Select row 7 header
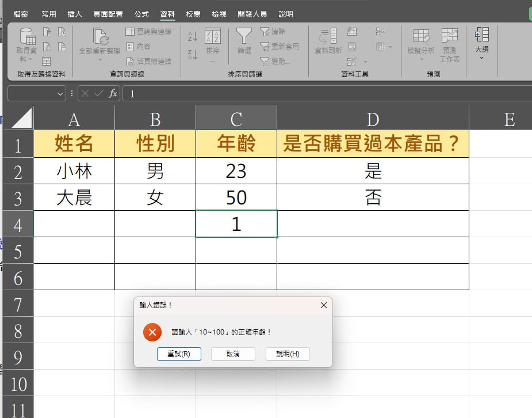 (18, 303)
